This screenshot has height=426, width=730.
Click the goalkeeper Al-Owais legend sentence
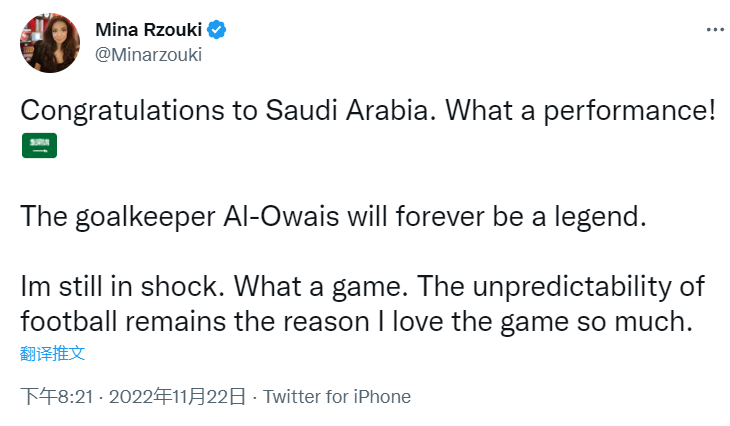334,218
